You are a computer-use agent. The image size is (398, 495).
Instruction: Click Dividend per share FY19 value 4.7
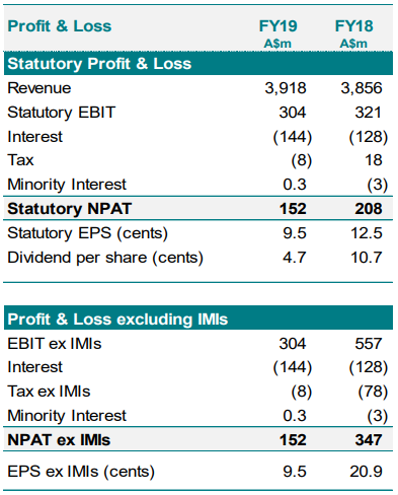click(294, 258)
